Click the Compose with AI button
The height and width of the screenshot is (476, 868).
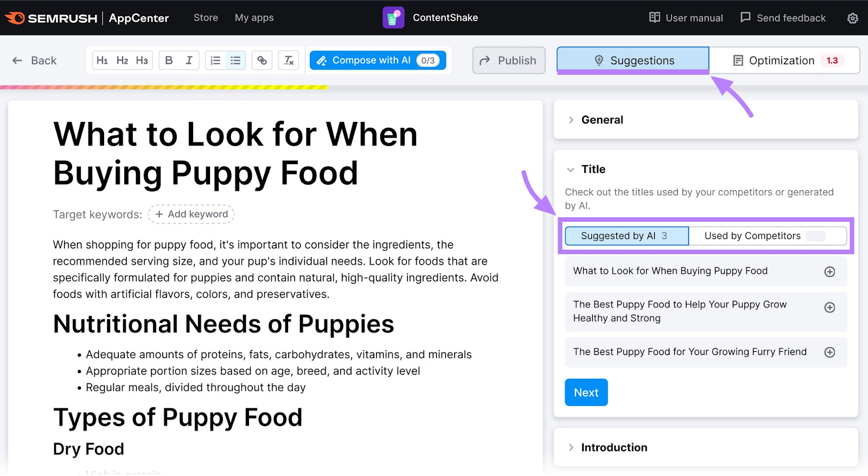tap(378, 60)
